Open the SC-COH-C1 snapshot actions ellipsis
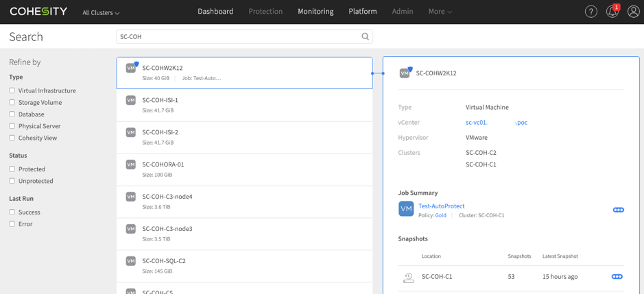The height and width of the screenshot is (294, 644). click(x=617, y=277)
